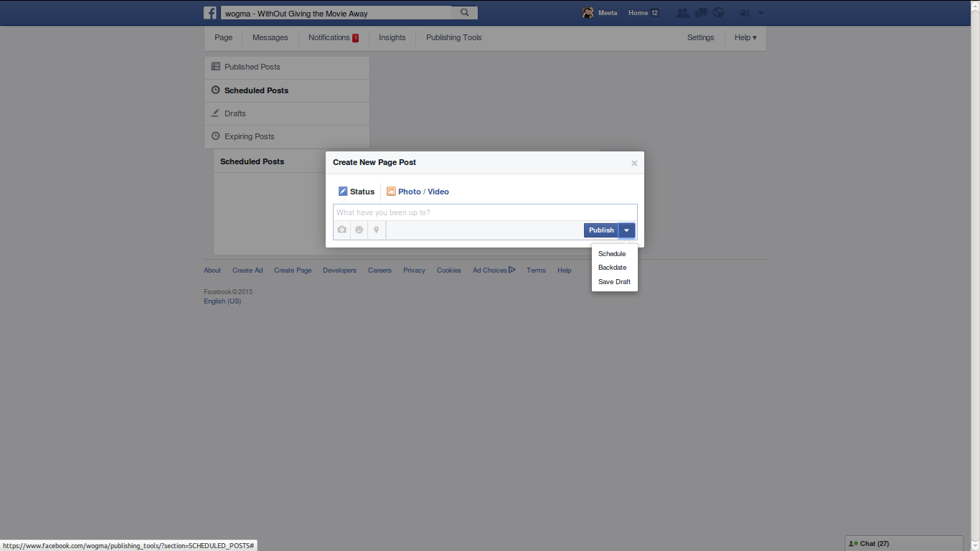This screenshot has height=551, width=980.
Task: Open the Chat (27) bar
Action: point(904,543)
